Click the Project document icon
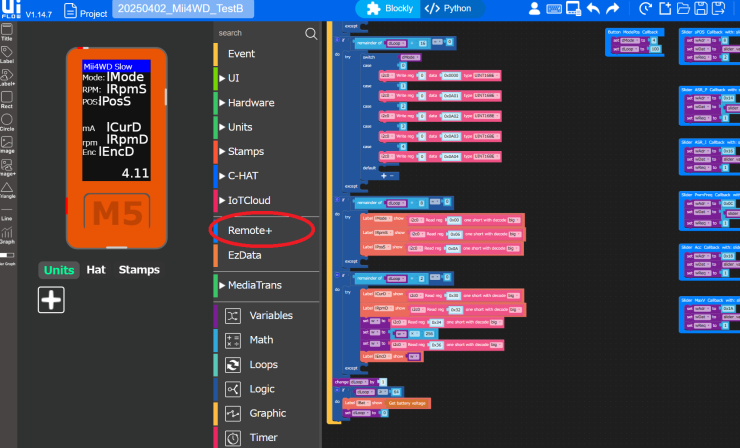Screen dimensions: 740x448 70,10
